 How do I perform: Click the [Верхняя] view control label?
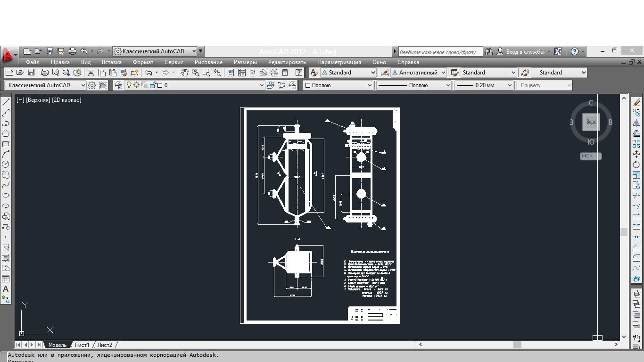pos(38,100)
